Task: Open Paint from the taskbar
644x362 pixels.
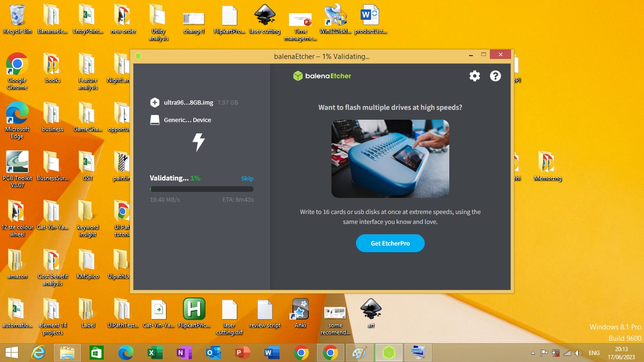Action: click(x=360, y=353)
